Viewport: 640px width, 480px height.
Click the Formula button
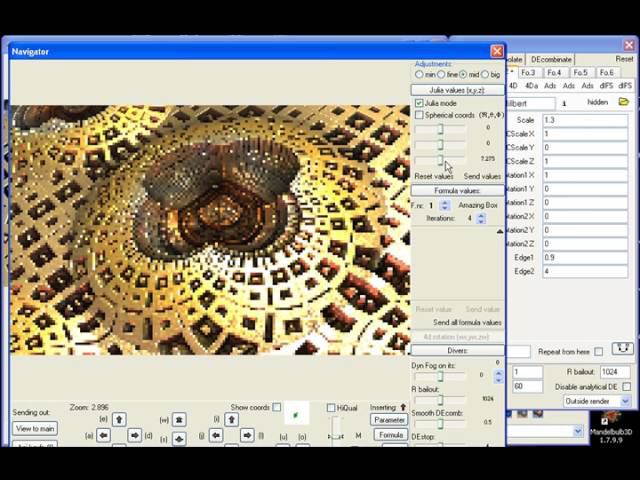point(391,435)
